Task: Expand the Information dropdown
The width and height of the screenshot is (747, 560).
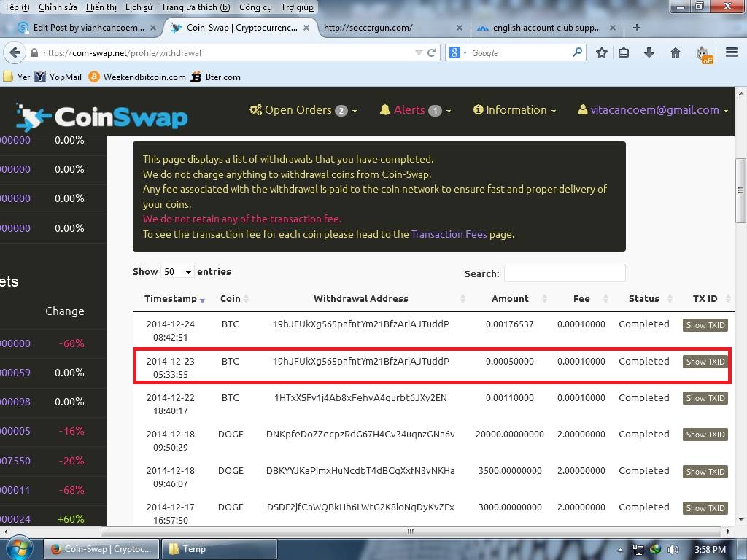Action: click(514, 110)
